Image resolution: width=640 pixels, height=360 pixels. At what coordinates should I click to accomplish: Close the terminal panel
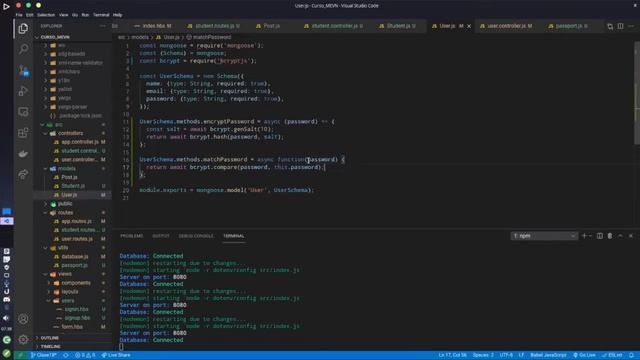631,236
